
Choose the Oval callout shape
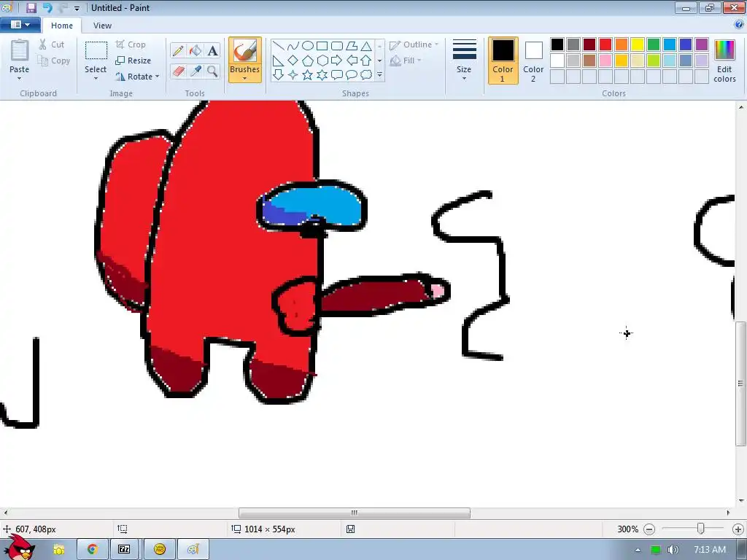coord(352,75)
